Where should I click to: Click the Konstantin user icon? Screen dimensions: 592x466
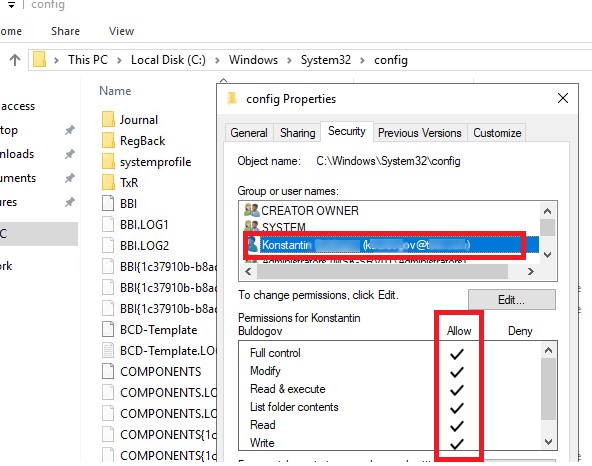[253, 245]
